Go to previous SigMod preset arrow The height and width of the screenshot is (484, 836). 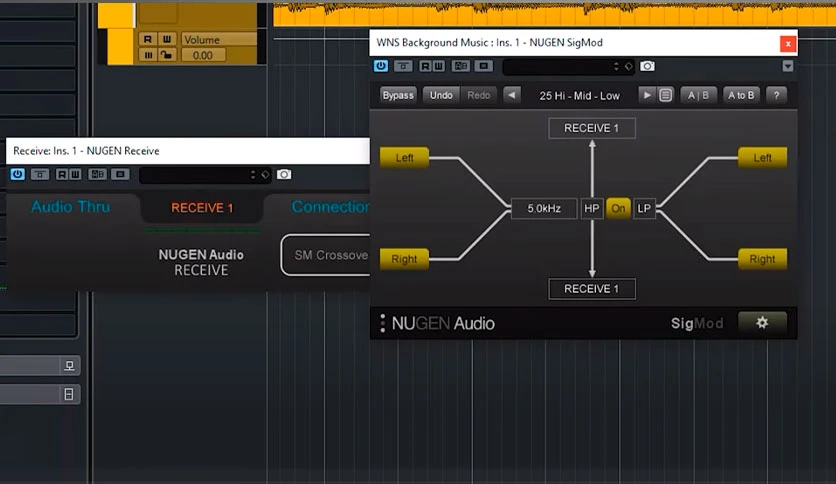pos(512,95)
